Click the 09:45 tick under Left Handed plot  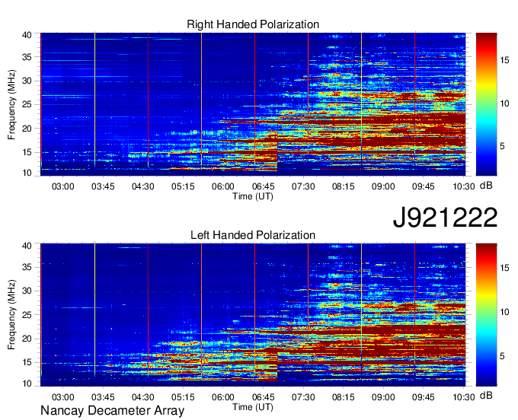[424, 397]
